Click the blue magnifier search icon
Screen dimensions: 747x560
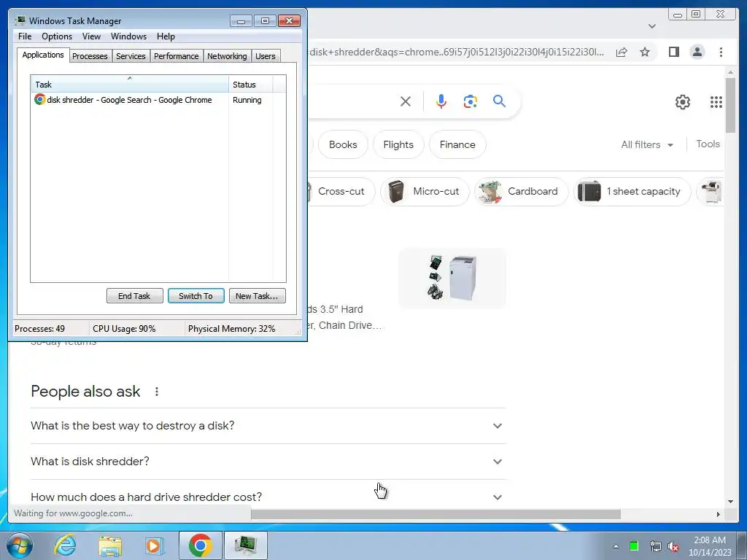click(499, 101)
